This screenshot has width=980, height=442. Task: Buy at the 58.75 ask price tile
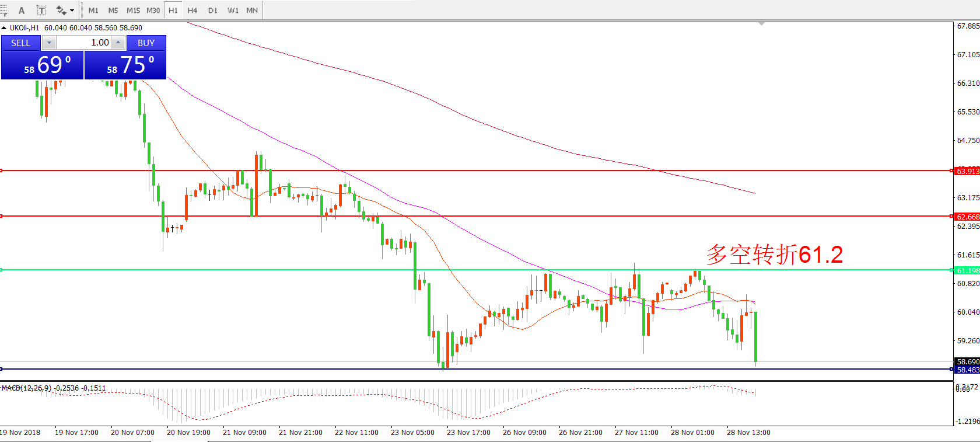click(x=125, y=65)
